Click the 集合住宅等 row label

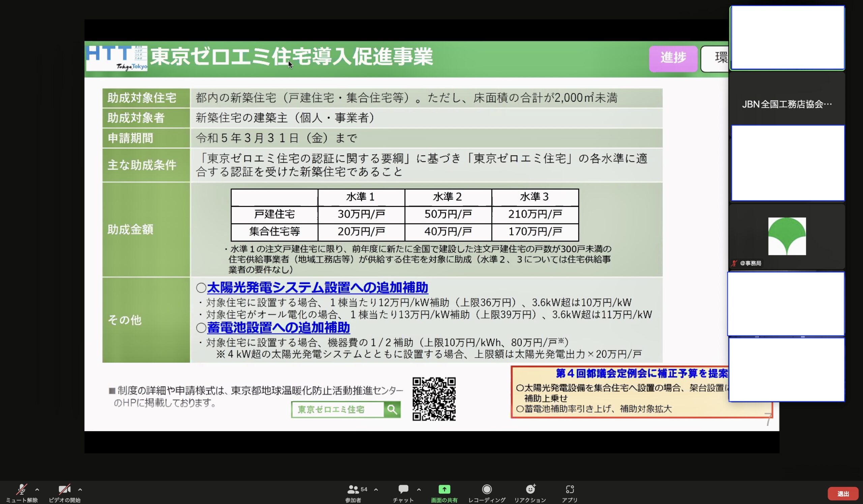tap(274, 232)
